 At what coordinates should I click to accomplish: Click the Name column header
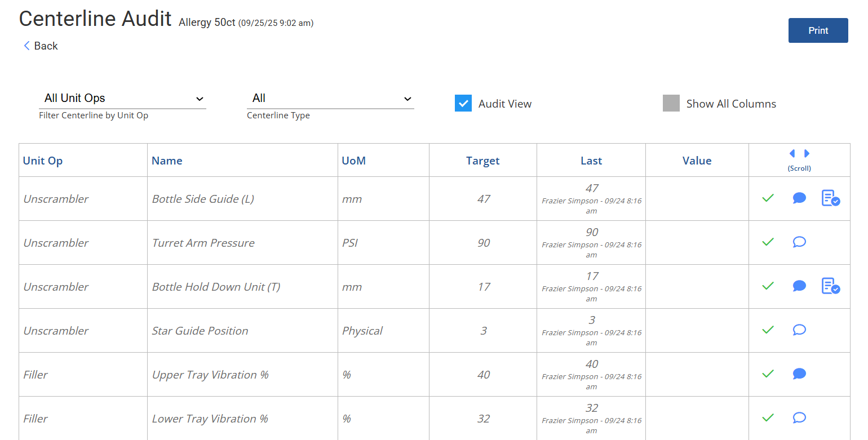coord(167,161)
